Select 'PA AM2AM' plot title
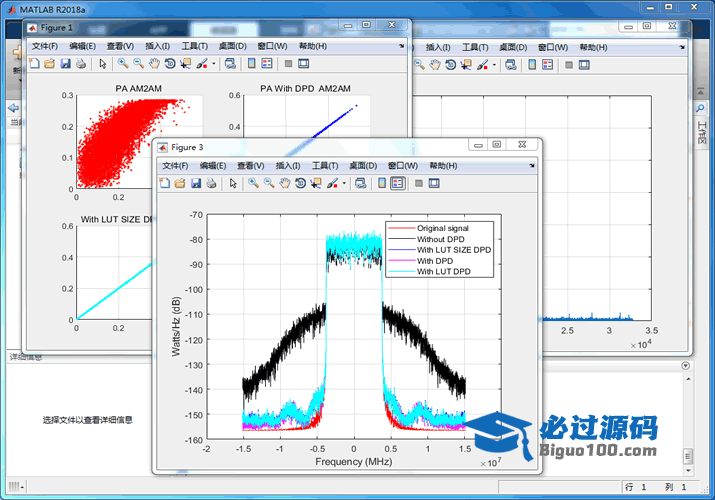This screenshot has width=715, height=500. (139, 88)
